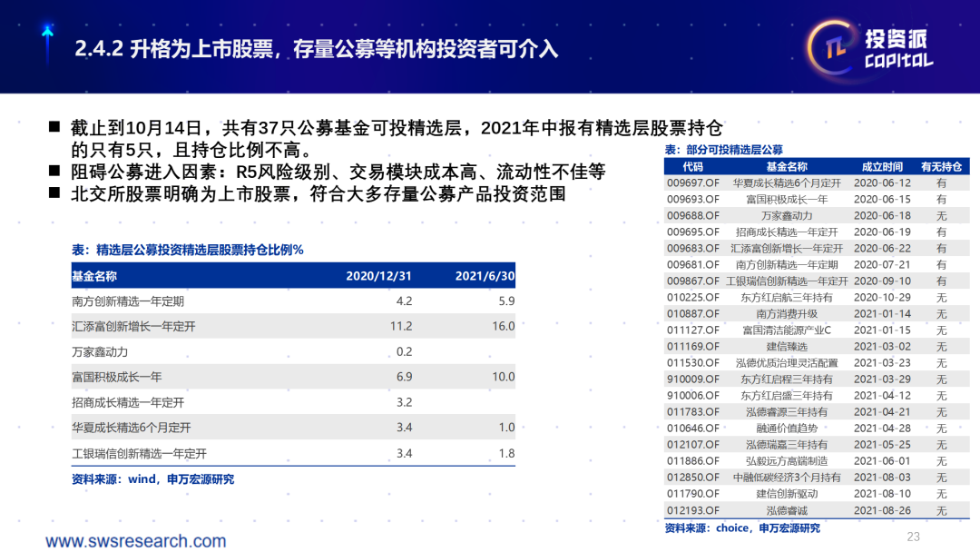Select fund name 弘毅远方高端制造

(x=786, y=460)
